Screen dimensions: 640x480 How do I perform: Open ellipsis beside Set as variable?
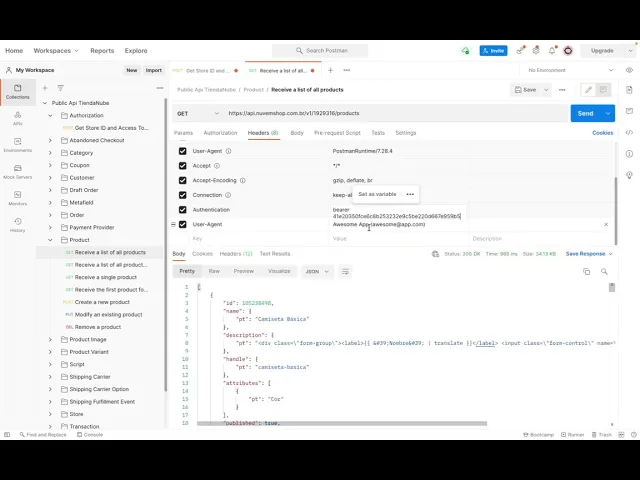click(410, 194)
